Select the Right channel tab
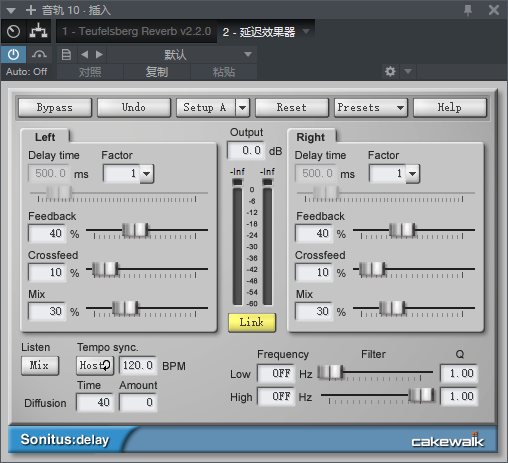The height and width of the screenshot is (463, 508). point(311,137)
